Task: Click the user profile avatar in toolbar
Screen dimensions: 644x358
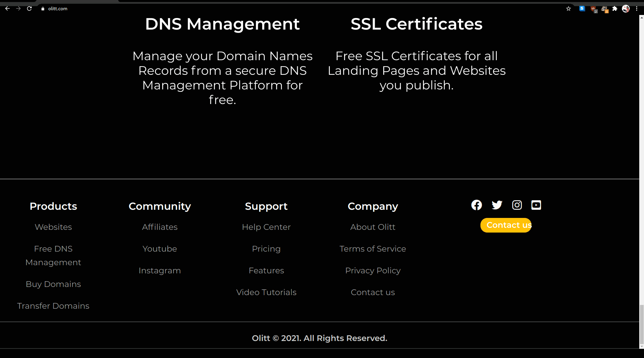Action: pos(626,8)
